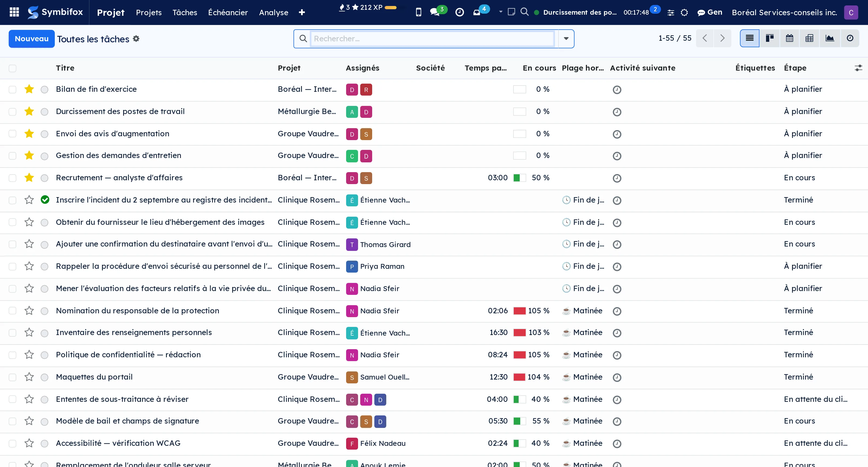Unstar the task Durcissement des postes de travail
Viewport: 868px width, 467px height.
(x=29, y=112)
